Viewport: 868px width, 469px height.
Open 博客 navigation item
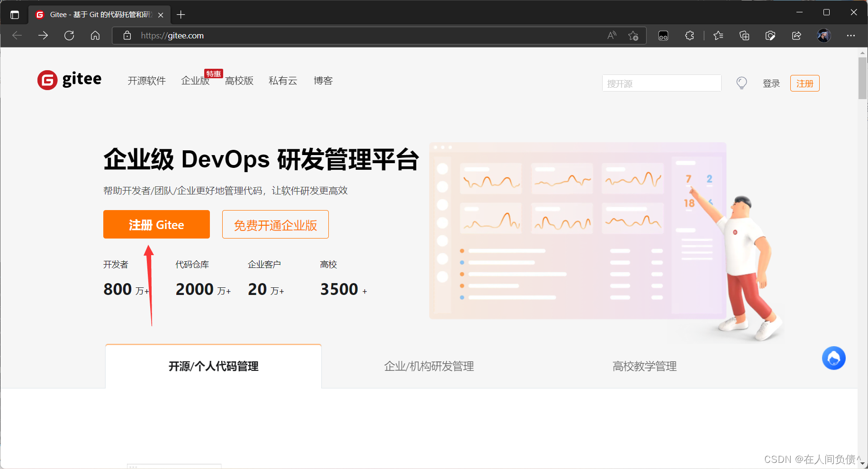(323, 81)
